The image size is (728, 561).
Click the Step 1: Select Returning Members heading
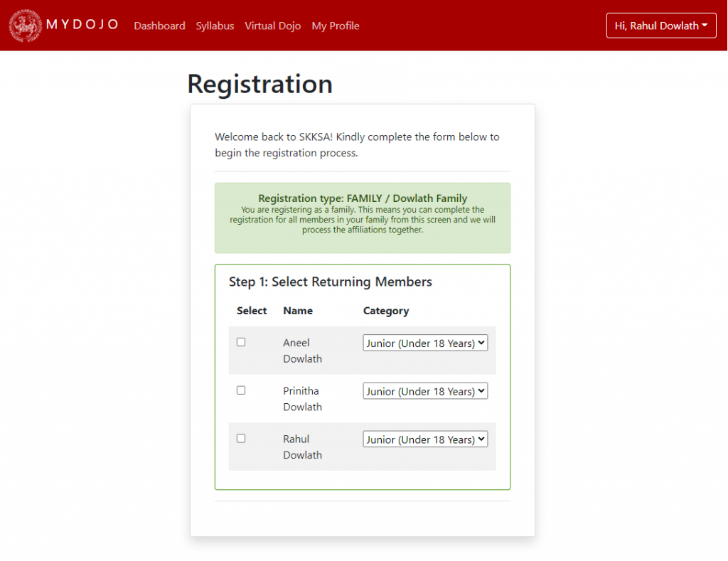330,282
